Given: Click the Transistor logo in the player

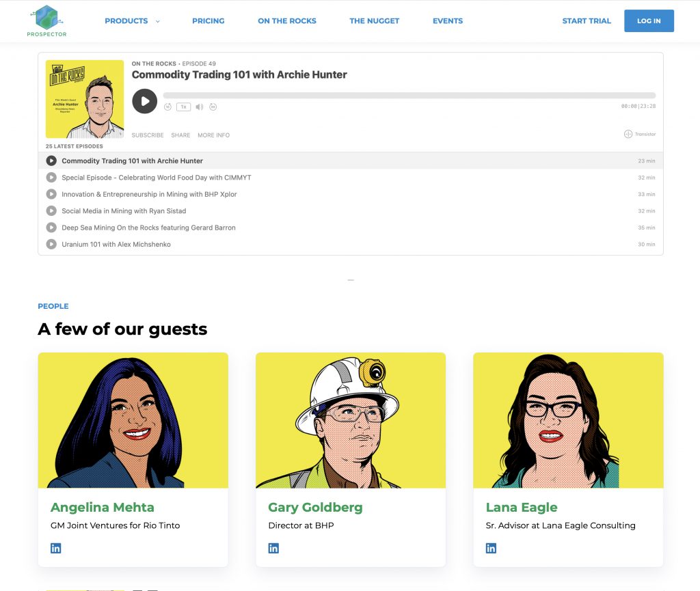Looking at the screenshot, I should pos(639,134).
